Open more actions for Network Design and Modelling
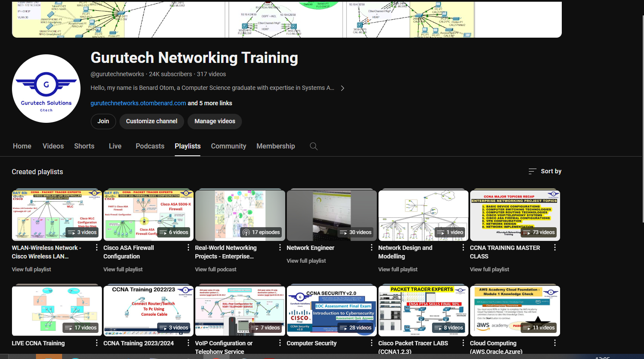Screen dimensions: 644x359 click(x=463, y=248)
